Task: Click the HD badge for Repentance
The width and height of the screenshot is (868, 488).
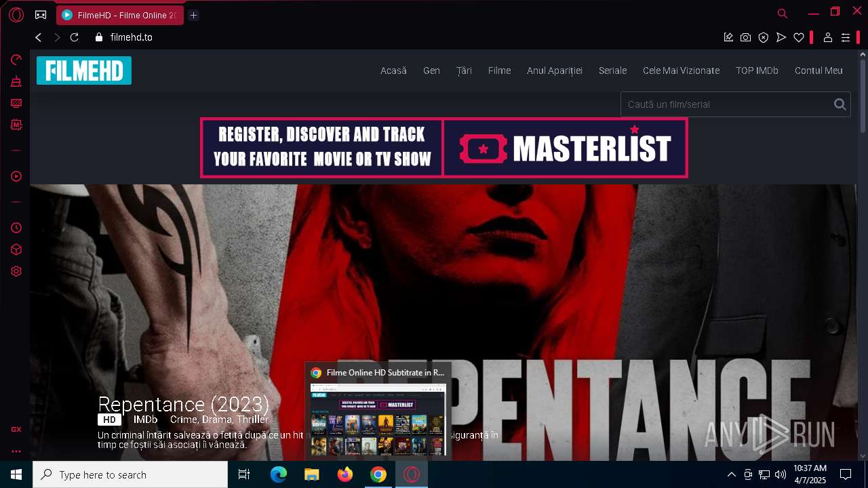Action: (109, 420)
